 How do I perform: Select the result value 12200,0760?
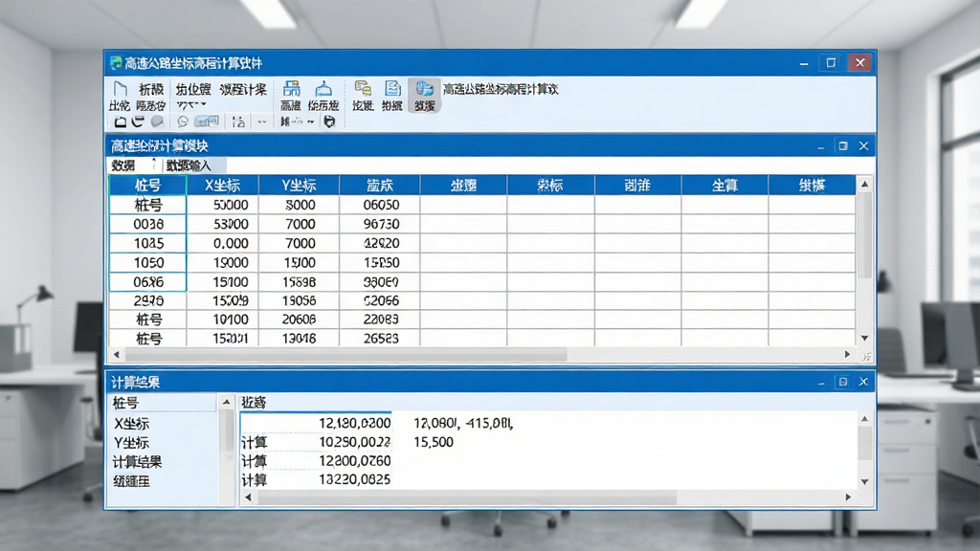point(354,461)
